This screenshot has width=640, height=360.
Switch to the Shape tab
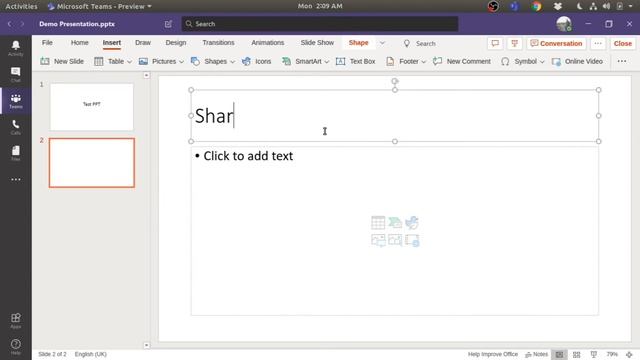(x=358, y=42)
